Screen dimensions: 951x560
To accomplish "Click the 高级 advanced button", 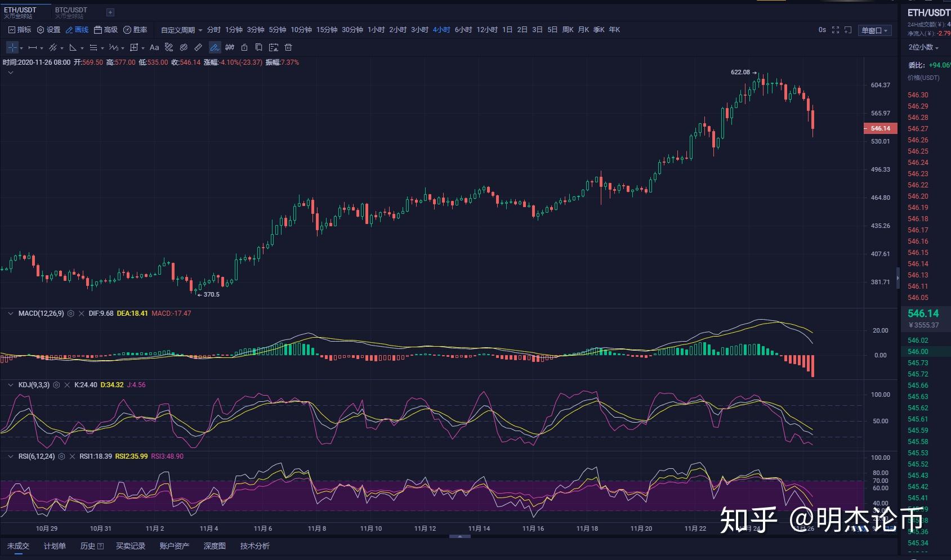I will coord(106,30).
